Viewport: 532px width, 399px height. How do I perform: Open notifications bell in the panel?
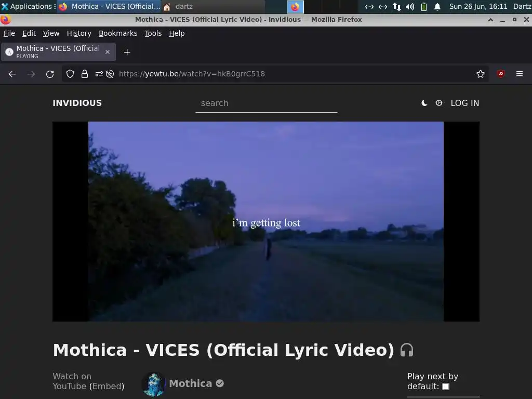(x=437, y=7)
